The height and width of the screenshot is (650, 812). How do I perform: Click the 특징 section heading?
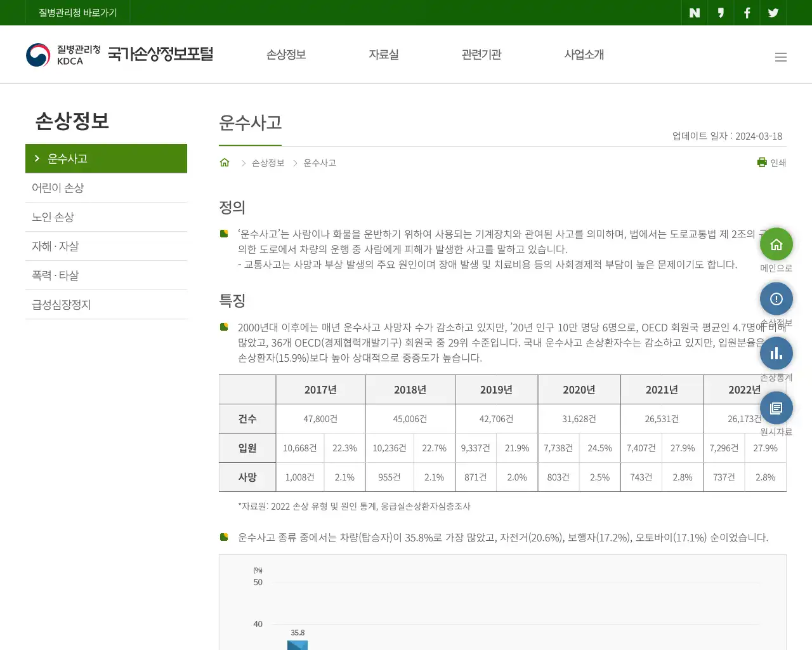pos(232,301)
